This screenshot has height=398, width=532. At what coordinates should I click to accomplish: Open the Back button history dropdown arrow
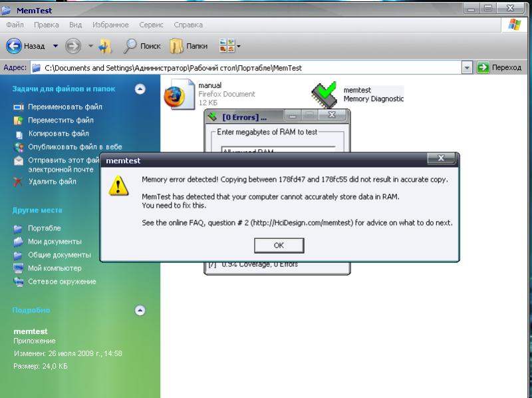(x=56, y=46)
